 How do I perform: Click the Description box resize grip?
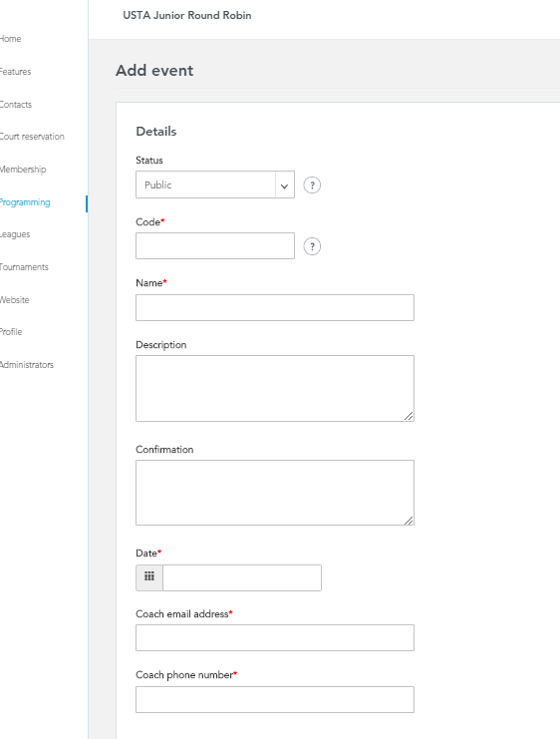[409, 416]
